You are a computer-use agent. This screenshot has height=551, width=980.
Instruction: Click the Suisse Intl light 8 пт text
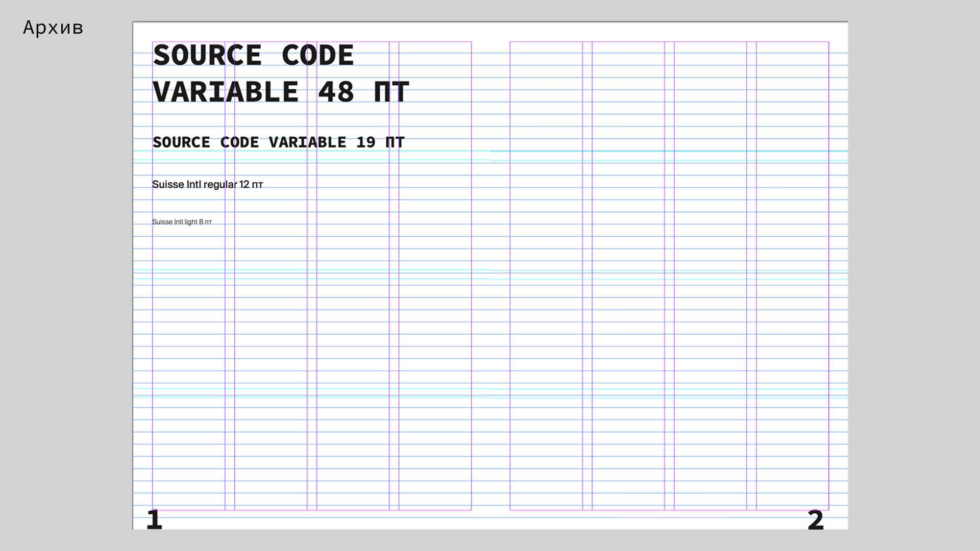tap(182, 222)
